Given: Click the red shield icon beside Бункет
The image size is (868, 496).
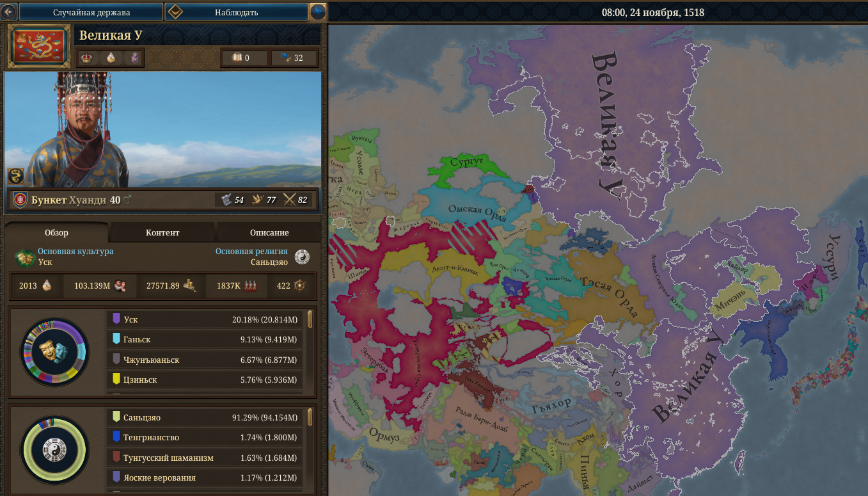Looking at the screenshot, I should point(20,200).
